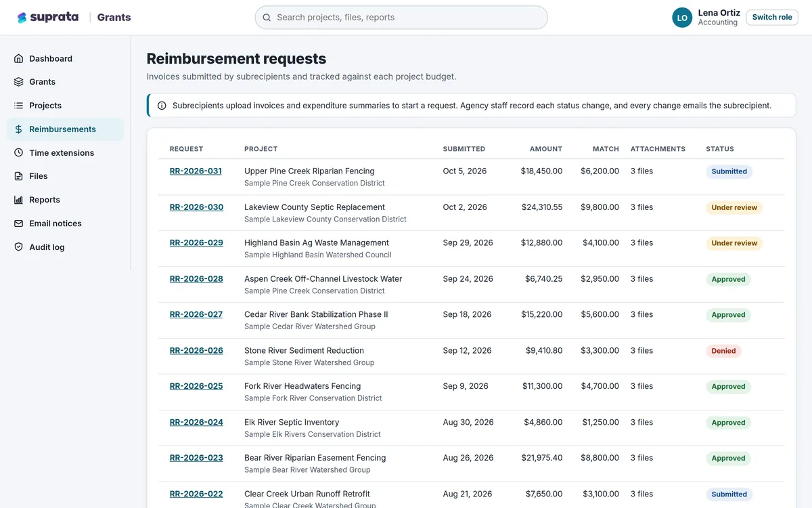
Task: Click the Grants layers icon
Action: (x=19, y=82)
